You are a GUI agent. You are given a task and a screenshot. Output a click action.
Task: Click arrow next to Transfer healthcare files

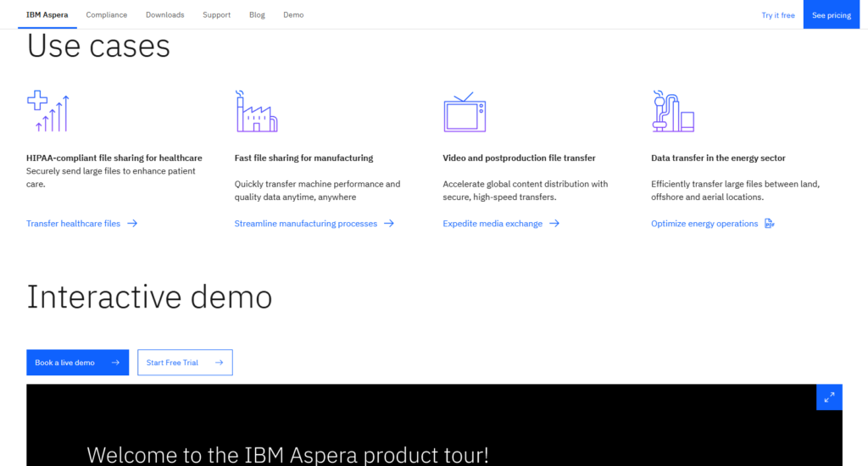[132, 224]
